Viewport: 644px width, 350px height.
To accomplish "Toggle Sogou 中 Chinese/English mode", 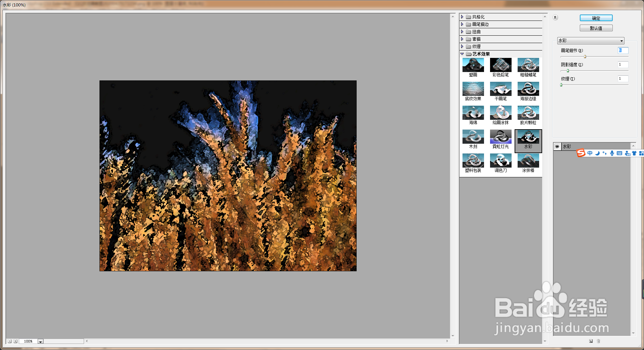I will click(x=590, y=153).
